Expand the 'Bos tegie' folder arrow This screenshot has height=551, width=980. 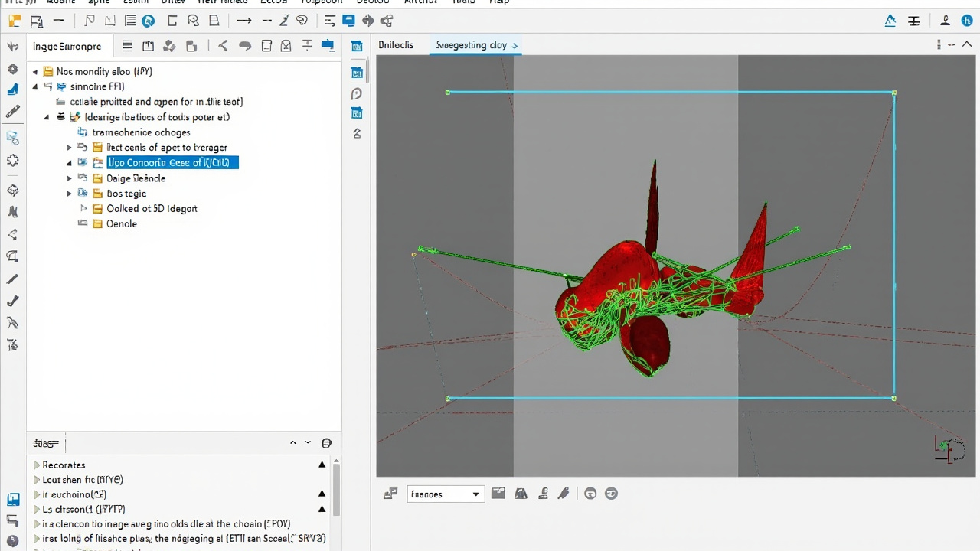click(70, 194)
